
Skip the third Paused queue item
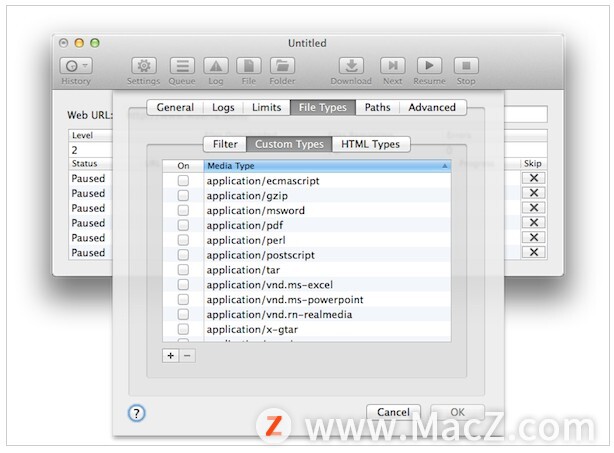[x=533, y=208]
